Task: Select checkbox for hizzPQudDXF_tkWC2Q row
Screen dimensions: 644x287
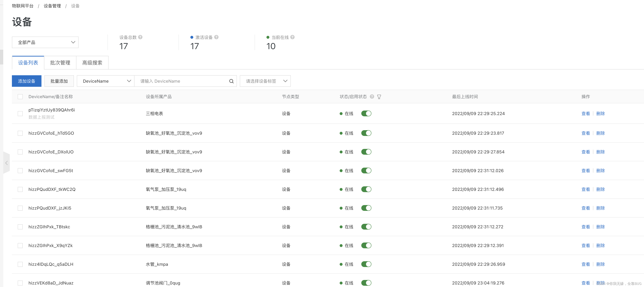Action: (20, 189)
